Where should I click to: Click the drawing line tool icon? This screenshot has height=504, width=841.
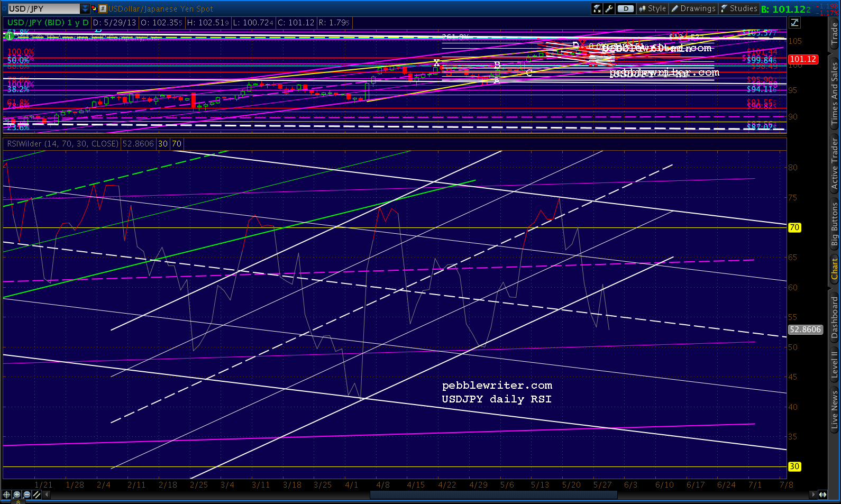[x=37, y=494]
